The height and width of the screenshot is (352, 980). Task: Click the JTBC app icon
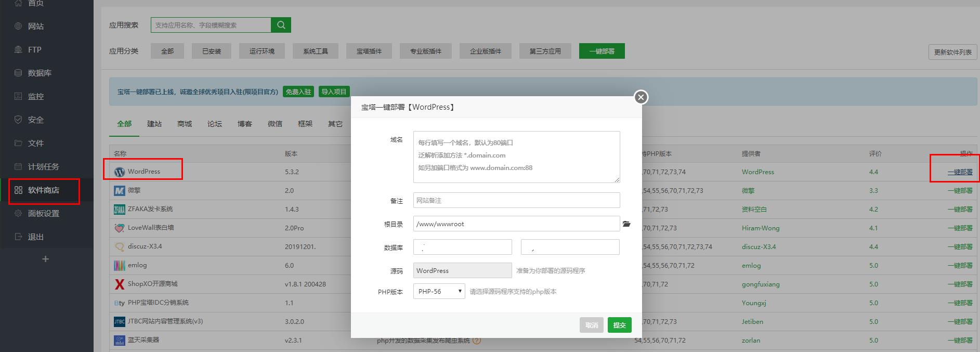pos(120,321)
